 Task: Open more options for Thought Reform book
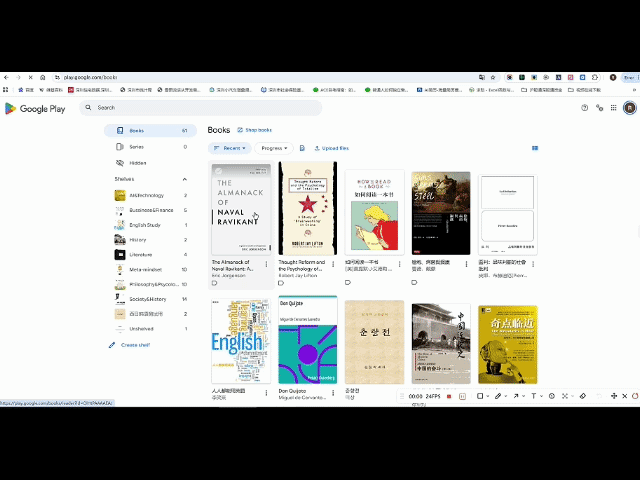(x=333, y=264)
